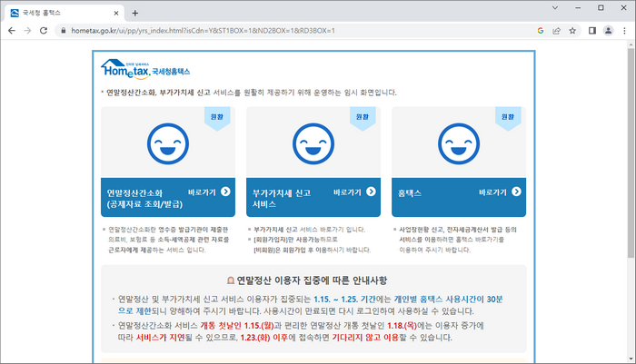Open the browser profile avatar
This screenshot has height=364, width=636.
pos(608,31)
